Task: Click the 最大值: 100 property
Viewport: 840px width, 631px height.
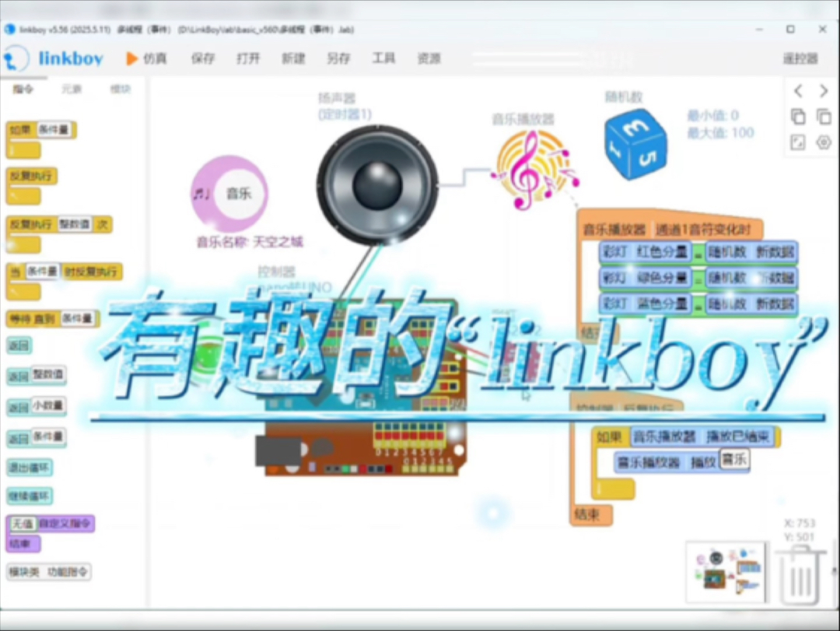Action: pos(720,132)
